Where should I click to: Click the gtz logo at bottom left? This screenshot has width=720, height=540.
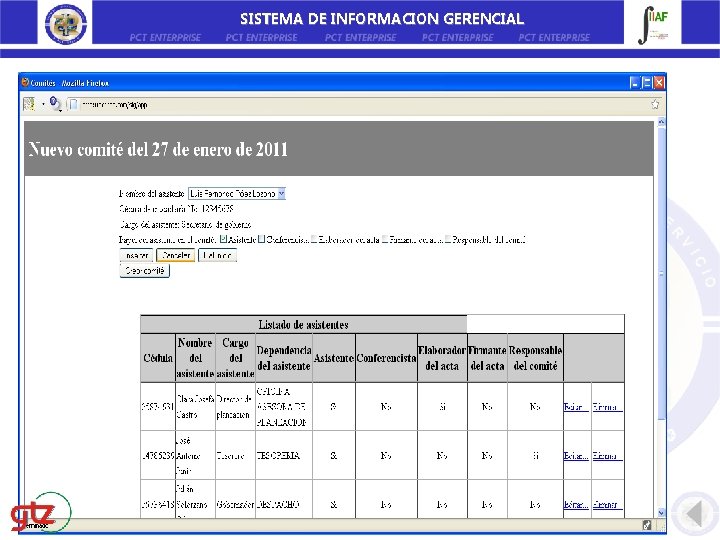[40, 513]
